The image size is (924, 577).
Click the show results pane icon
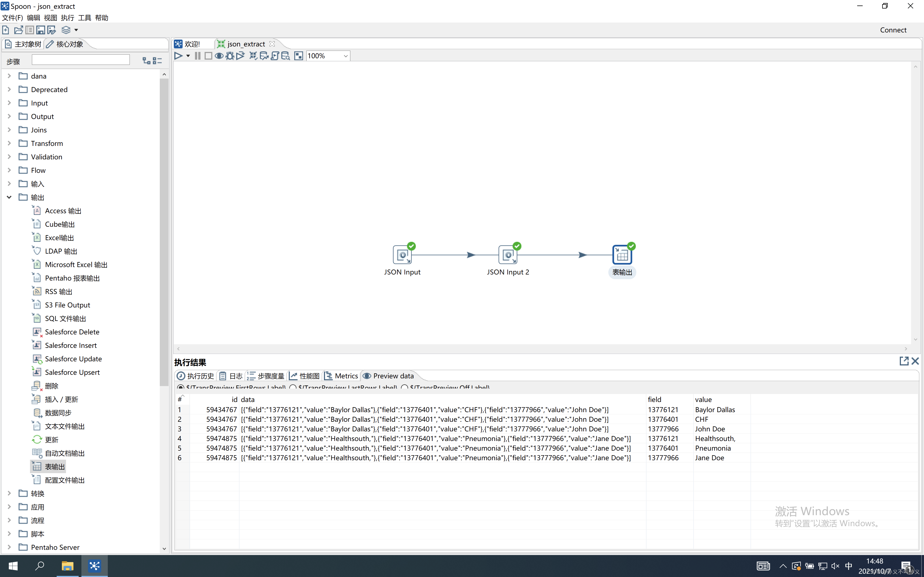coord(299,56)
